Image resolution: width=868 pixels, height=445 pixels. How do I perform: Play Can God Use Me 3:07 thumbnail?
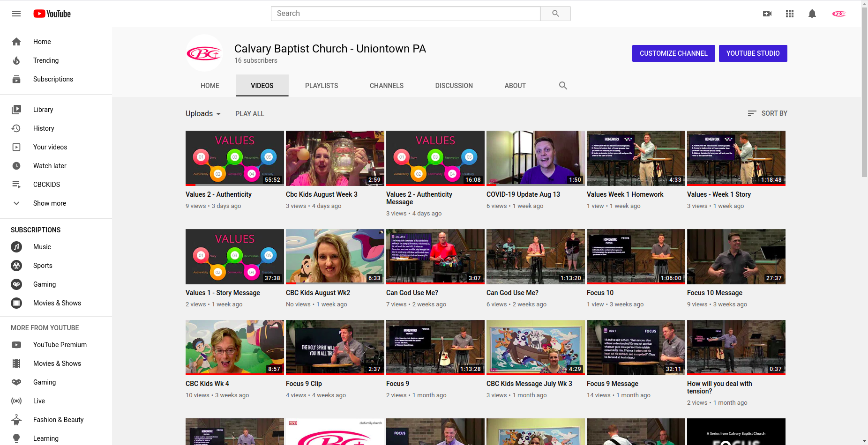[x=435, y=257]
